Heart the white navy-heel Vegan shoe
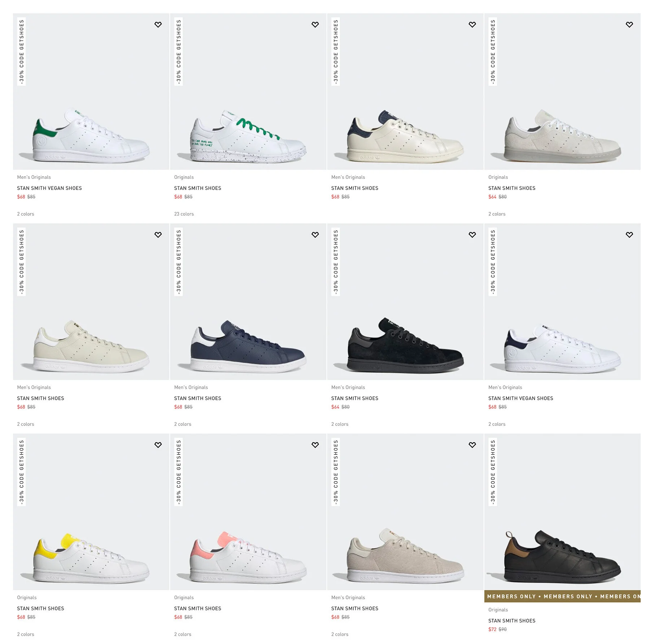Screen dimensions: 654x644 [629, 235]
